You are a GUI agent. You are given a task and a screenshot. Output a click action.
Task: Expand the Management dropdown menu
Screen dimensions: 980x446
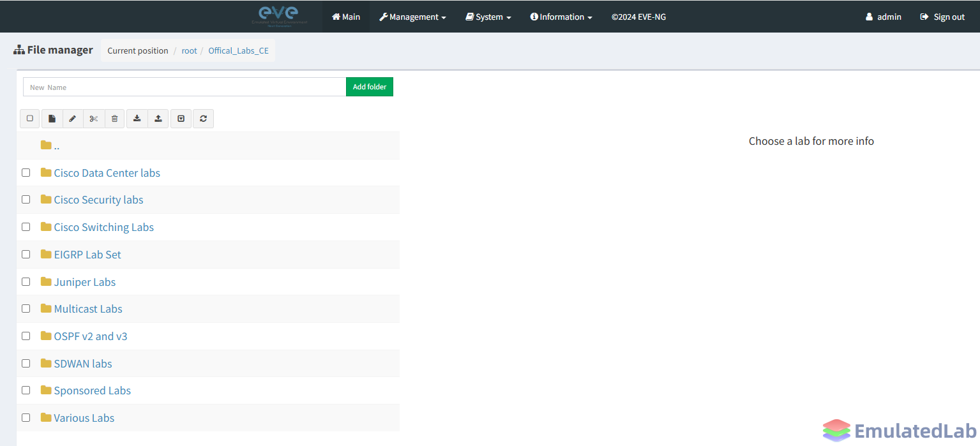coord(412,17)
